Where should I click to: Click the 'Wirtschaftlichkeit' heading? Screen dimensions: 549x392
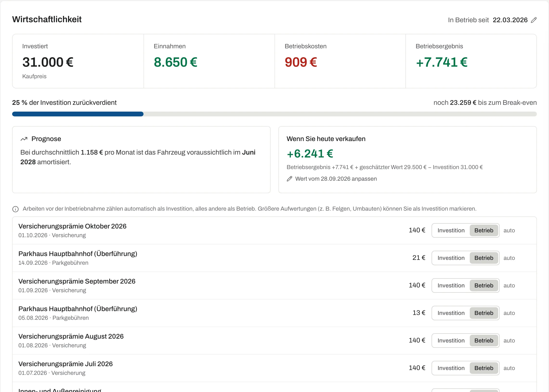pos(47,19)
